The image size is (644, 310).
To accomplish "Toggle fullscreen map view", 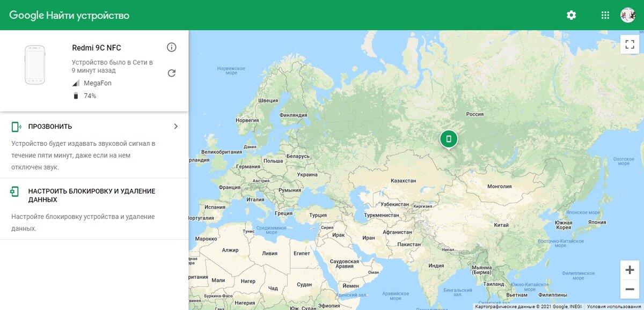I will [x=630, y=44].
